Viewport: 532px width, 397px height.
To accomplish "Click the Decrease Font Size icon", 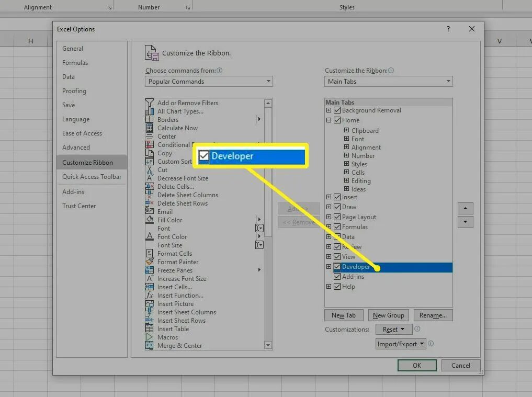I will (x=149, y=178).
